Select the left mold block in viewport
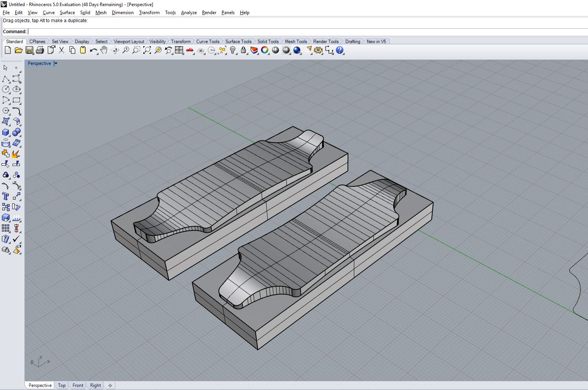Screen dimensions: 588x390 (229, 203)
